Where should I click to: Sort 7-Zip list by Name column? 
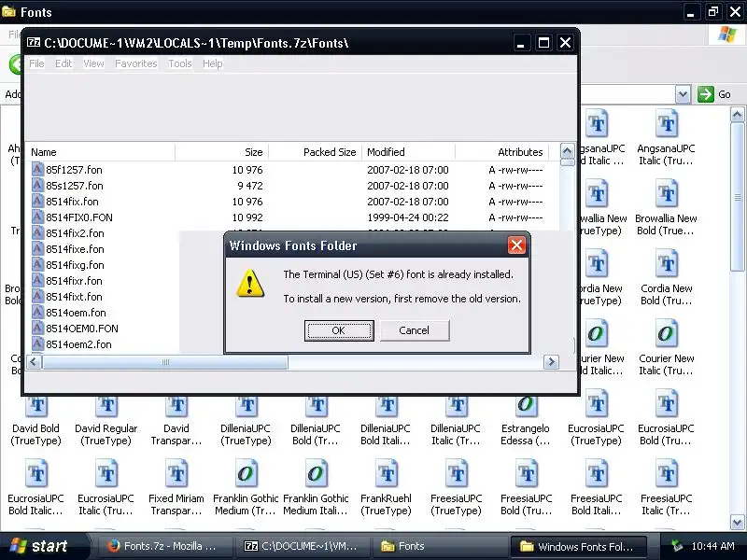(x=100, y=152)
